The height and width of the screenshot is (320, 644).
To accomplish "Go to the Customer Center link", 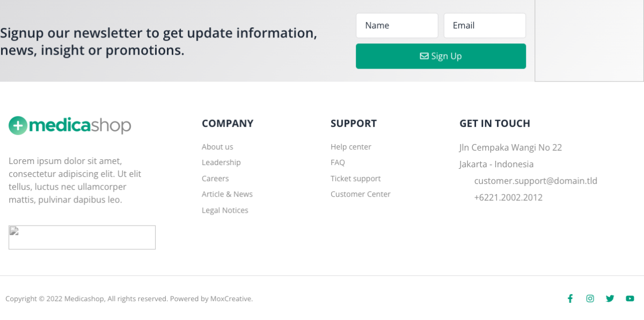I will click(360, 194).
